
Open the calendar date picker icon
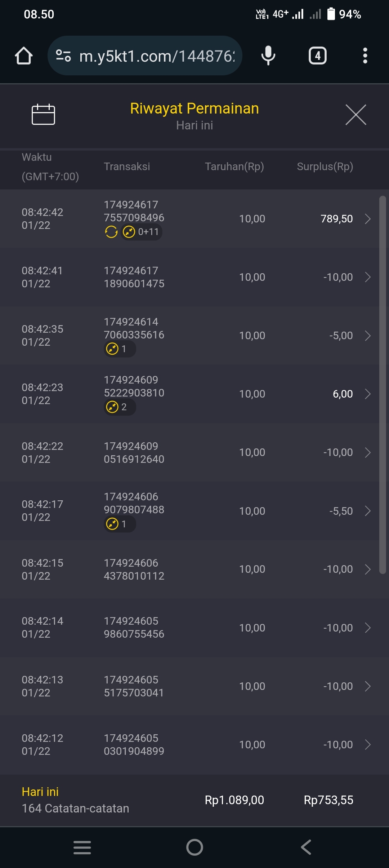(x=43, y=115)
